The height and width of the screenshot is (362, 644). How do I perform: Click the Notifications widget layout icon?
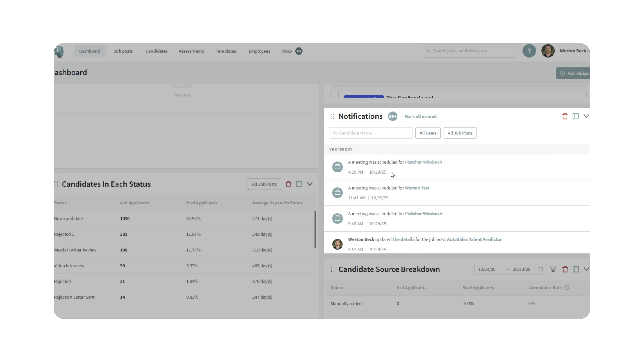pyautogui.click(x=576, y=116)
